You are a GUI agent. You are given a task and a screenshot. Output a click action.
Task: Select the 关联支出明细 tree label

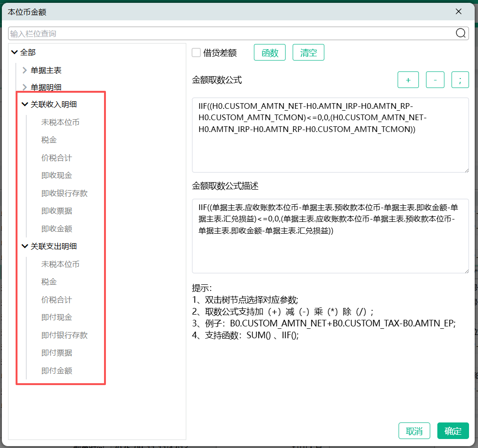click(53, 246)
